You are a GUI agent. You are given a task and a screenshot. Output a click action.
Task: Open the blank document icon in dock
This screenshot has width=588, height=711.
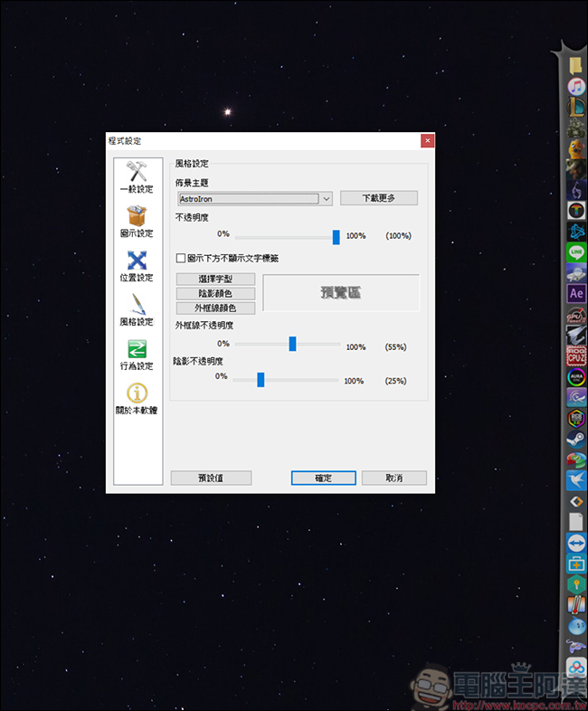tap(575, 522)
